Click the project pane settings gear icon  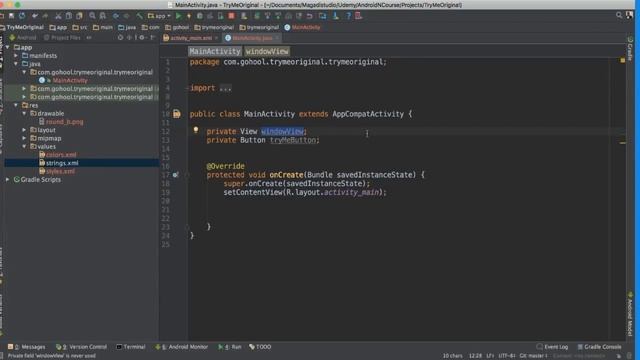point(142,38)
